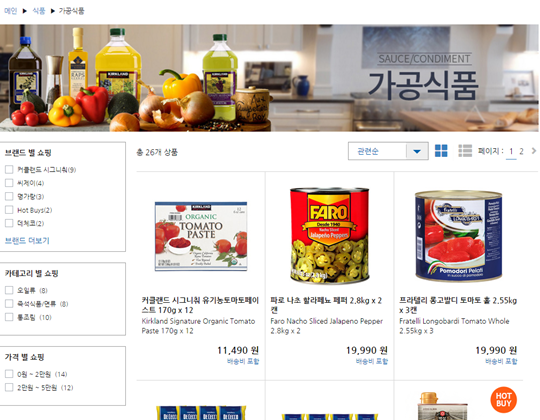Switch to list view icon
540x420 pixels.
pos(465,151)
